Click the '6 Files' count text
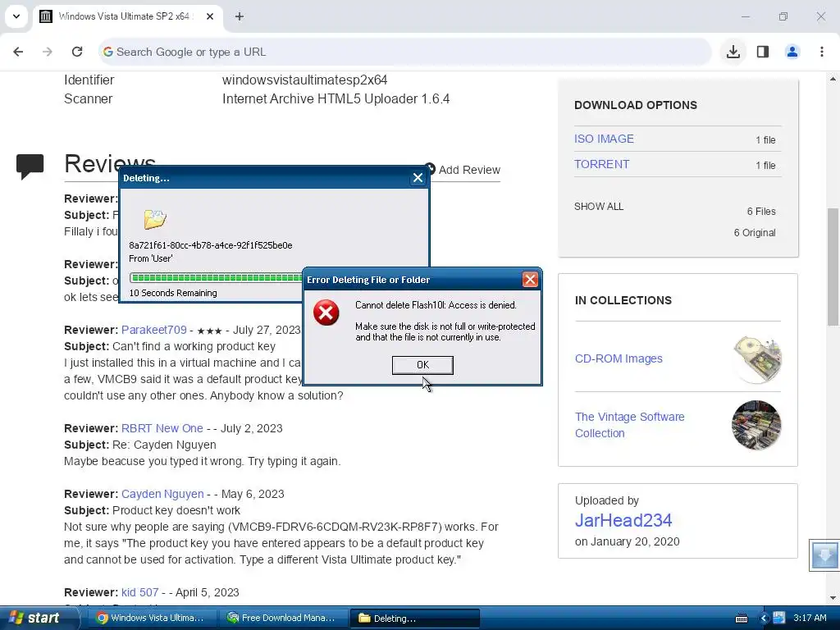The width and height of the screenshot is (840, 630). coord(761,211)
